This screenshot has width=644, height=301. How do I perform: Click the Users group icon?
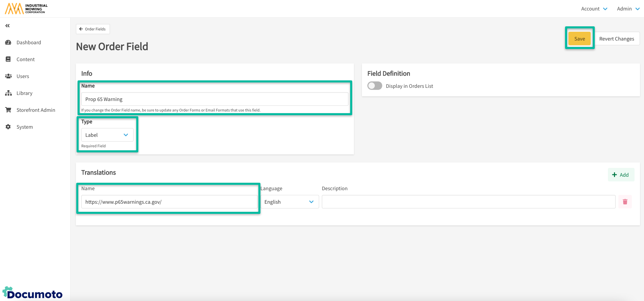(x=8, y=76)
